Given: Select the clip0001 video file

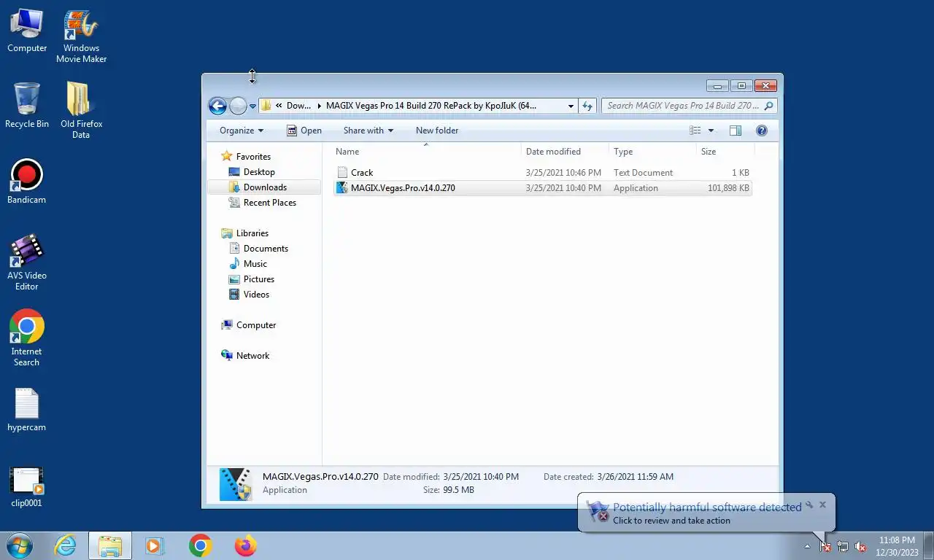Looking at the screenshot, I should pyautogui.click(x=27, y=487).
